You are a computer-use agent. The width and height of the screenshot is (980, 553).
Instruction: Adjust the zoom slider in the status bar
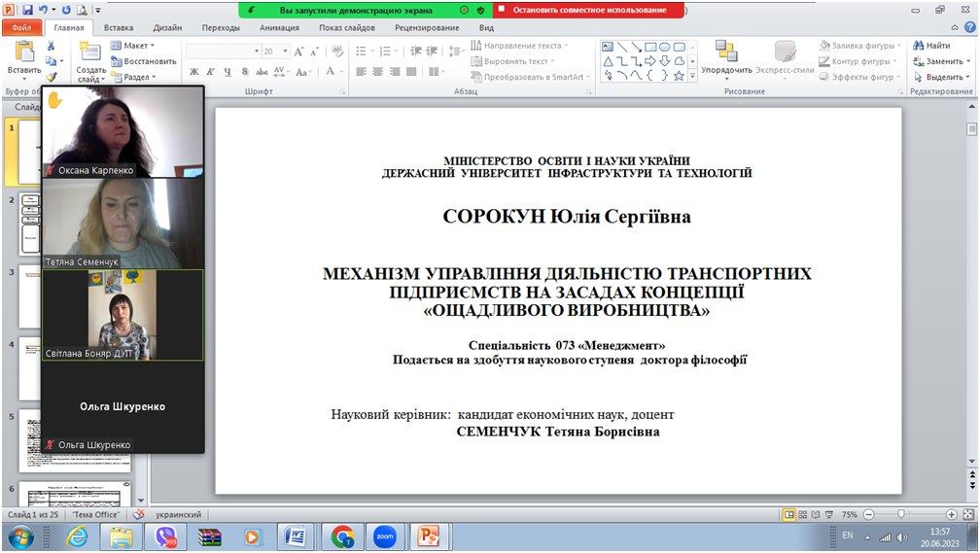click(901, 514)
